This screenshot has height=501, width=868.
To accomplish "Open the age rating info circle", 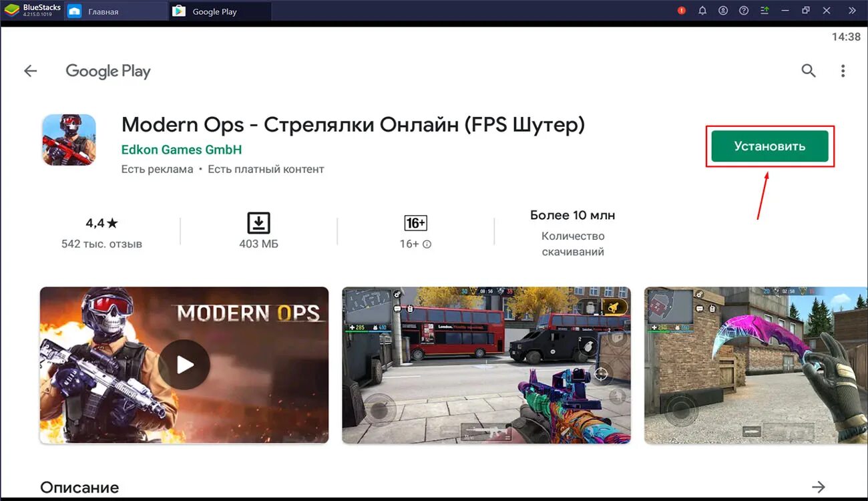I will click(427, 244).
